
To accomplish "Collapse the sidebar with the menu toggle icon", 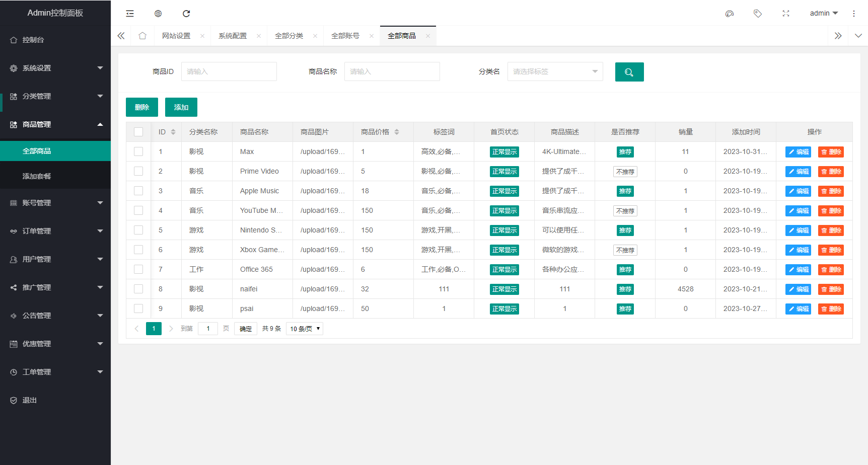I will pos(130,13).
